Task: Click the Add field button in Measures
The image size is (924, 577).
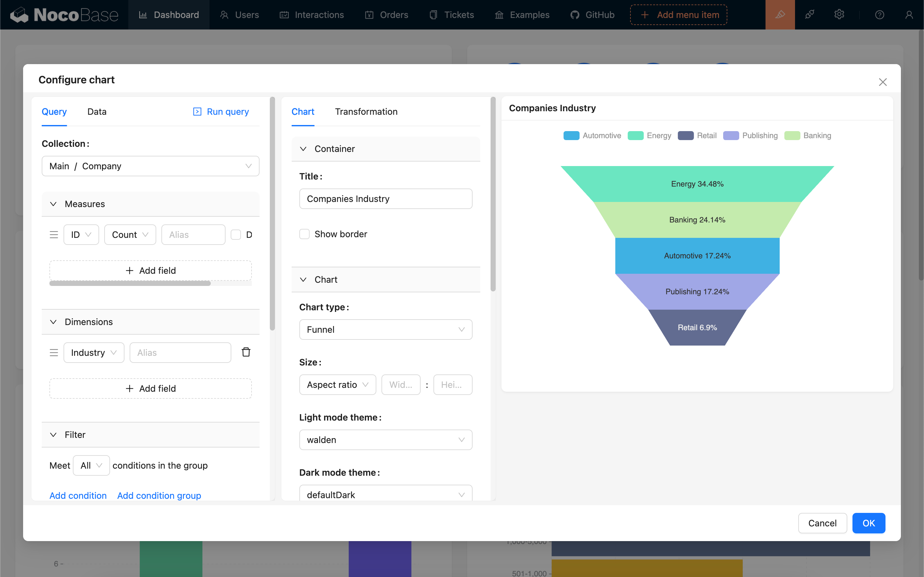Action: point(150,271)
